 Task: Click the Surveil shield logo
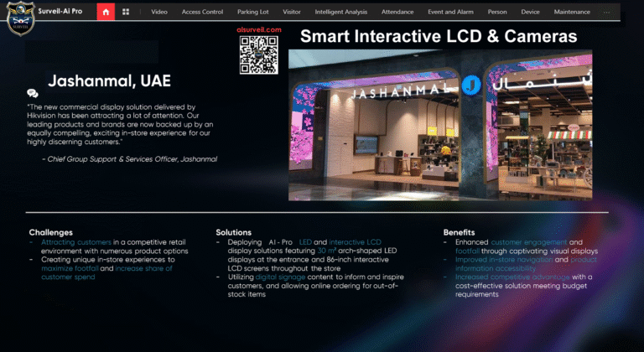point(20,18)
